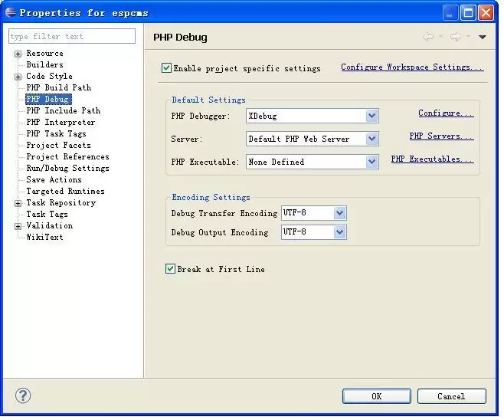Viewport: 504px width, 420px height.
Task: Click the Cancel button
Action: point(451,396)
